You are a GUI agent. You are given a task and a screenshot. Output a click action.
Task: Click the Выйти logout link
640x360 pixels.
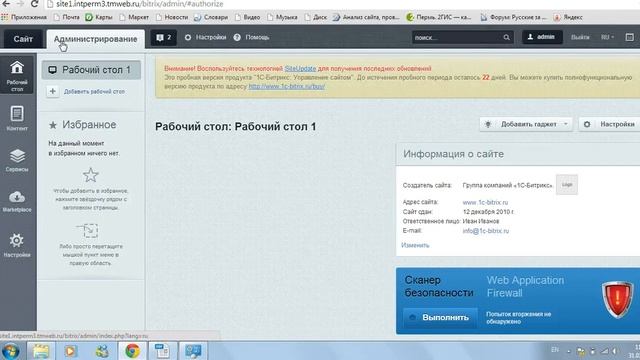580,37
